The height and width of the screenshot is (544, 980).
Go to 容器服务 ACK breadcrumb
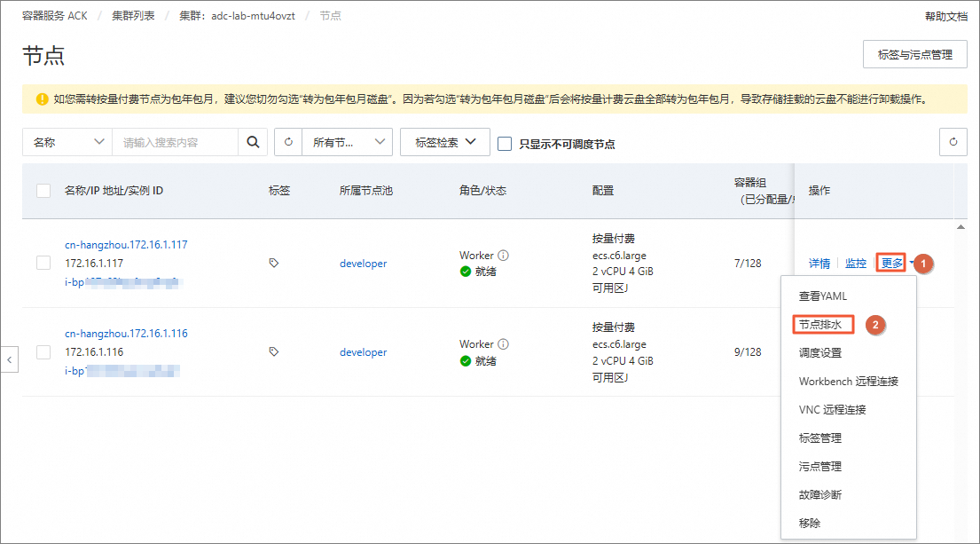55,16
